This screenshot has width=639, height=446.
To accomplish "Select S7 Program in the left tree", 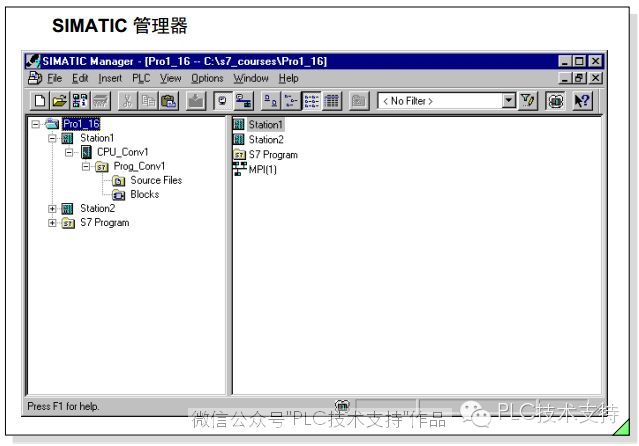I will click(x=105, y=223).
